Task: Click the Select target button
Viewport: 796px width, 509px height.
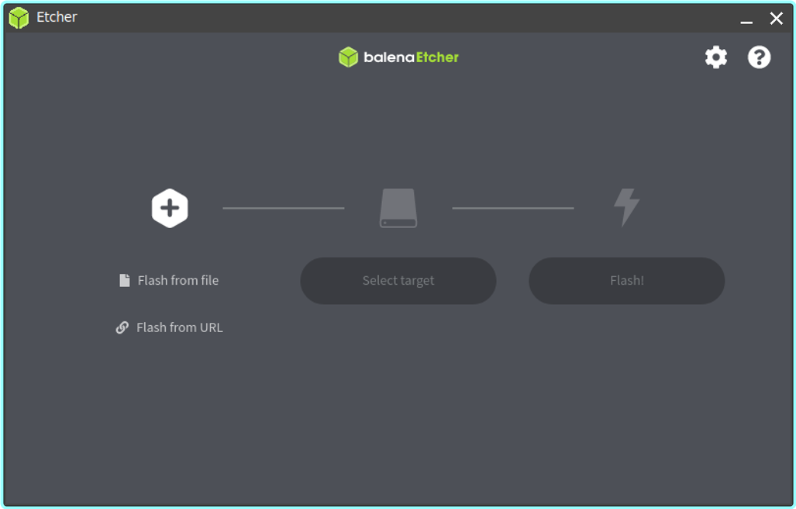Action: pos(398,281)
